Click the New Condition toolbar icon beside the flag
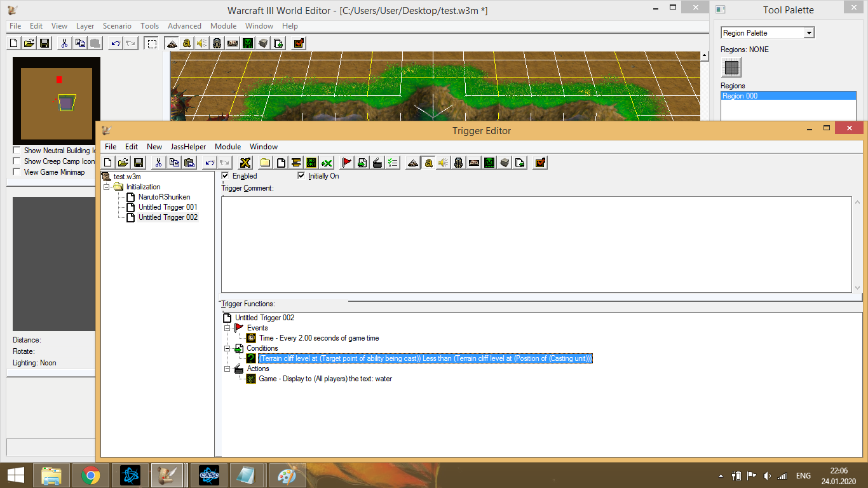This screenshot has height=488, width=868. 362,163
